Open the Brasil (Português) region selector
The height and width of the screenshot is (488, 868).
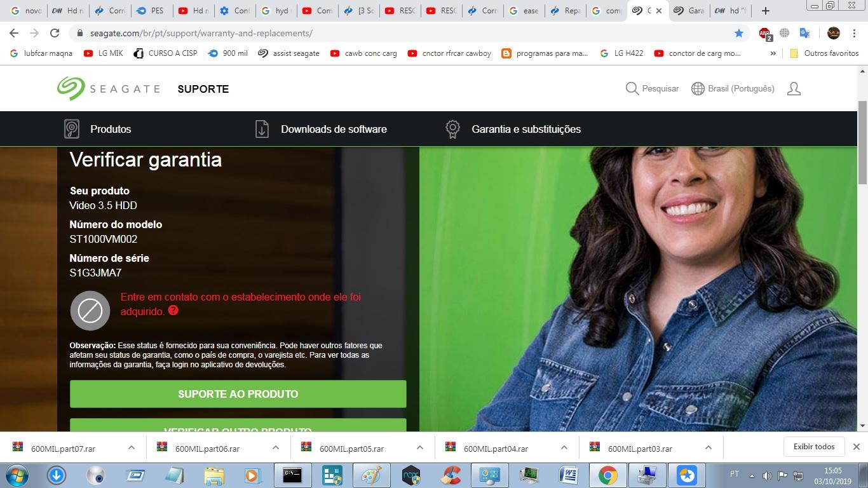point(733,88)
